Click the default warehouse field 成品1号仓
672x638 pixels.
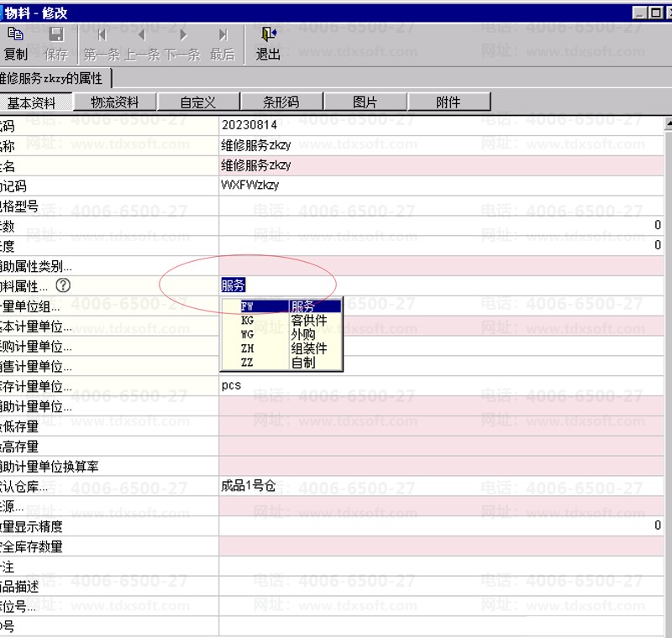pyautogui.click(x=442, y=486)
